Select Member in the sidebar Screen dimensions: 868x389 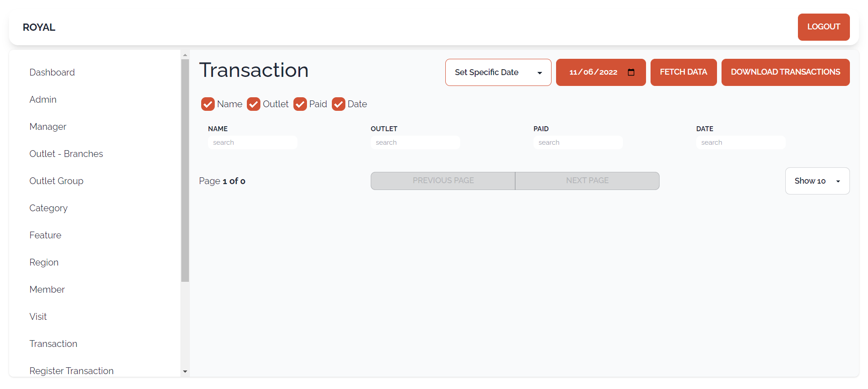point(47,289)
